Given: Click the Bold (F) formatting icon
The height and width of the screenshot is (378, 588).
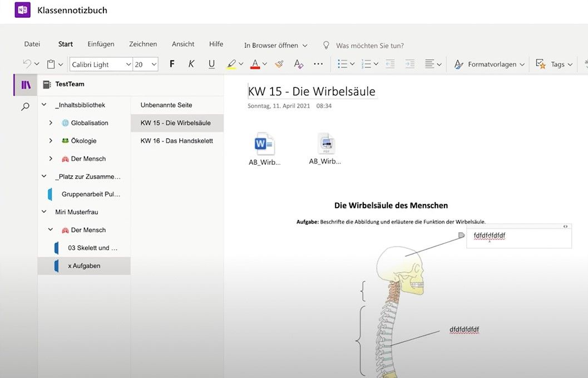Looking at the screenshot, I should [172, 64].
